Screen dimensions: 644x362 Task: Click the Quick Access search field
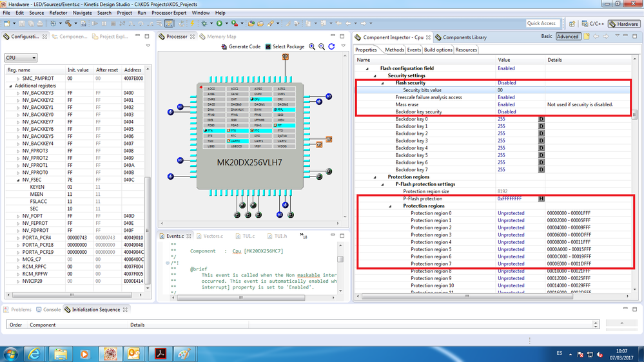click(x=542, y=24)
